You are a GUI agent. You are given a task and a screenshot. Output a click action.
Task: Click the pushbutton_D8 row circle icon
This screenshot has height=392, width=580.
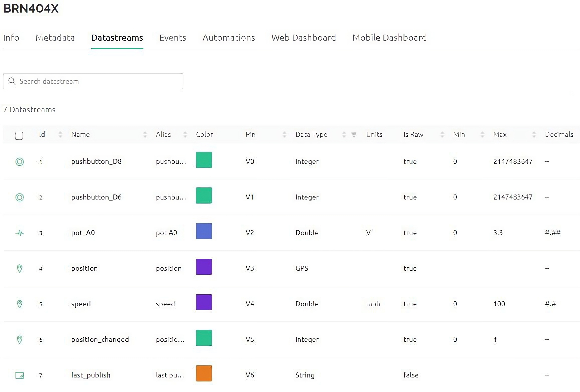click(x=20, y=162)
